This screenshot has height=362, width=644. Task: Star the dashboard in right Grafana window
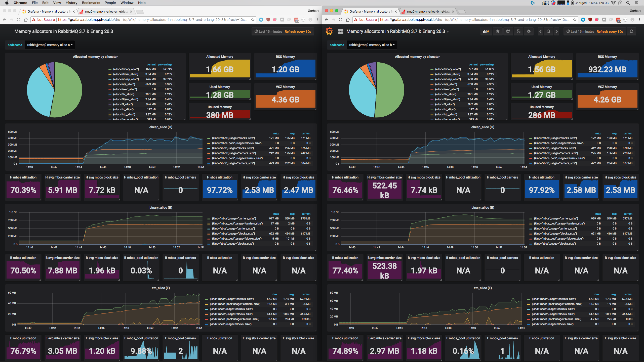click(x=498, y=31)
